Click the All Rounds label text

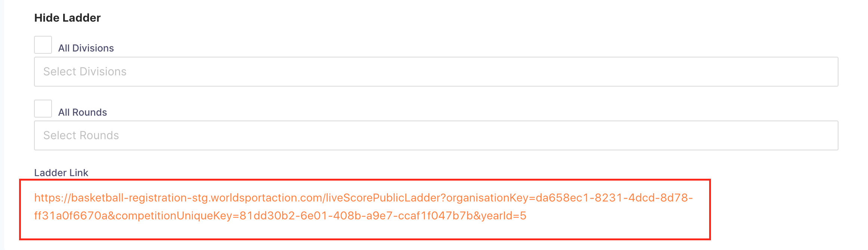click(83, 112)
